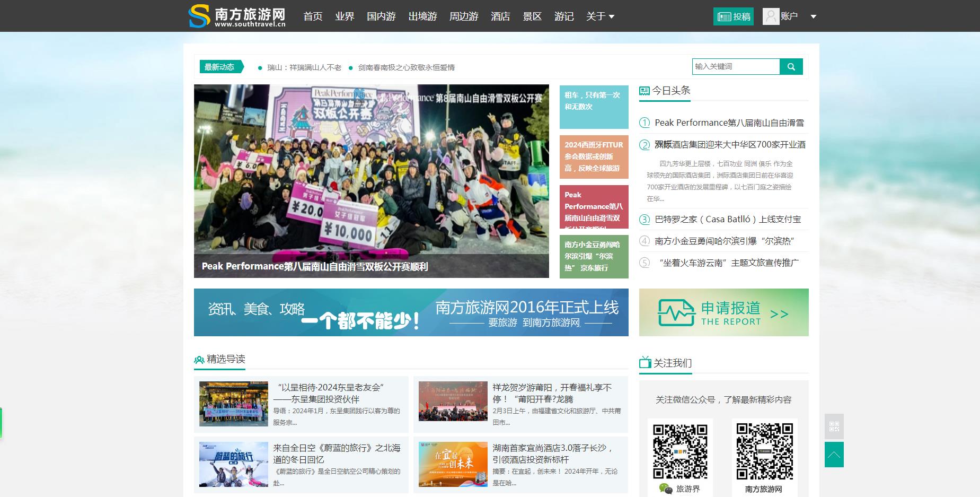Select the blue tile 租车，只有第一次
This screenshot has width=980, height=497.
pyautogui.click(x=594, y=107)
